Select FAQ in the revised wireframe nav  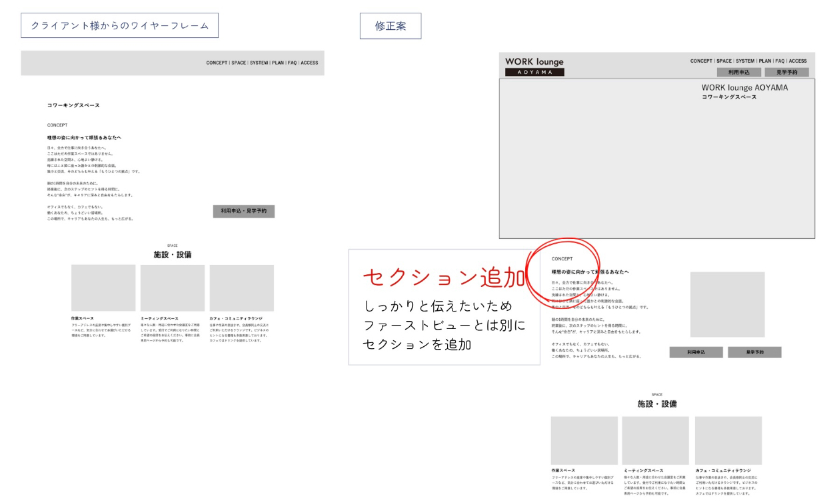click(780, 61)
